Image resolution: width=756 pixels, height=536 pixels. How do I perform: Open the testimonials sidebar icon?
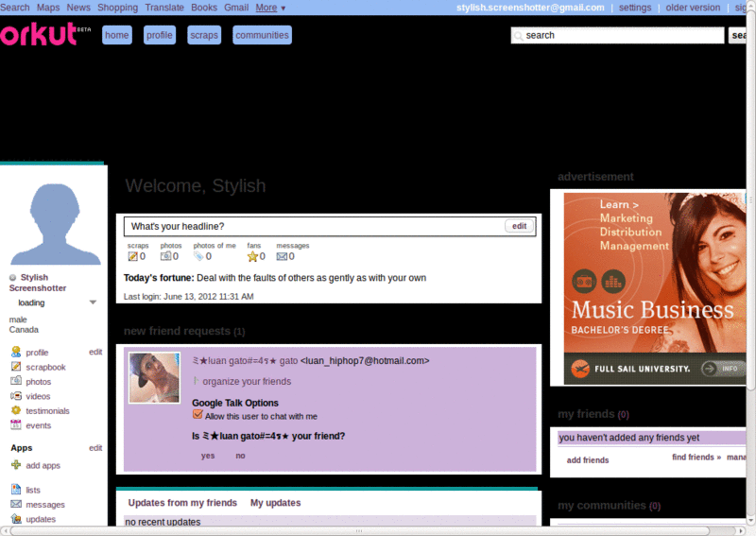pos(16,410)
